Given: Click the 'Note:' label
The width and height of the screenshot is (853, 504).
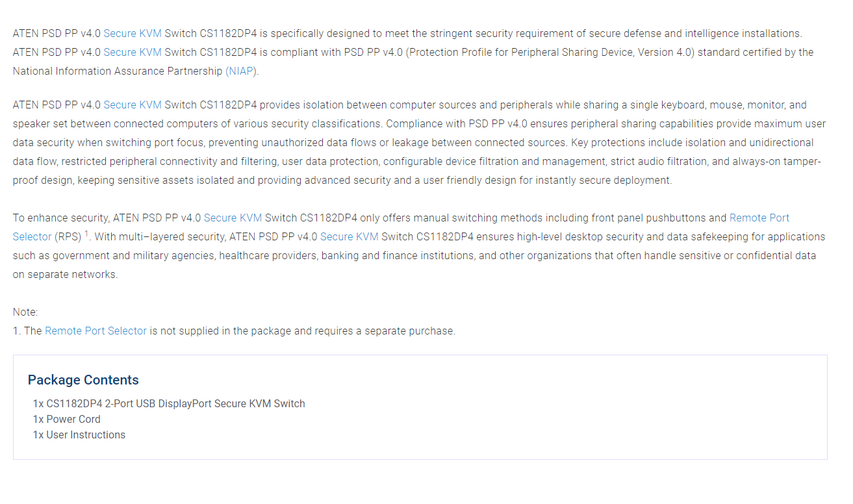Looking at the screenshot, I should point(25,312).
